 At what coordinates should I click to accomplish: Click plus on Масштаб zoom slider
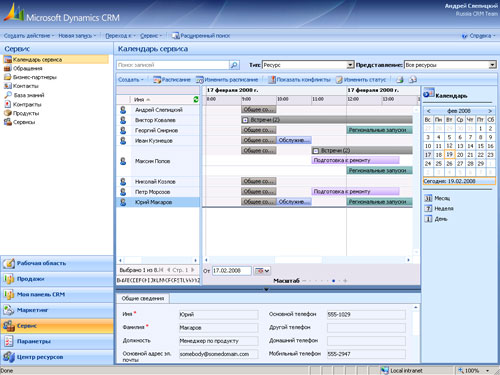pyautogui.click(x=345, y=281)
